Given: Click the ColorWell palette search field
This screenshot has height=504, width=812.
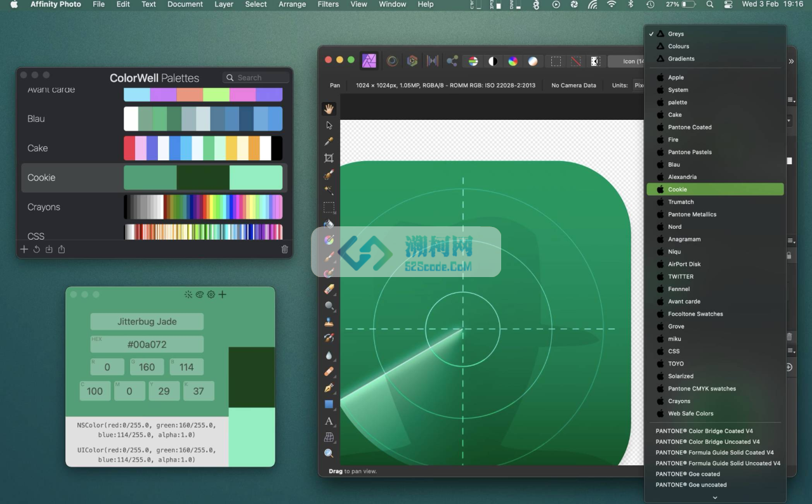Looking at the screenshot, I should click(x=256, y=77).
